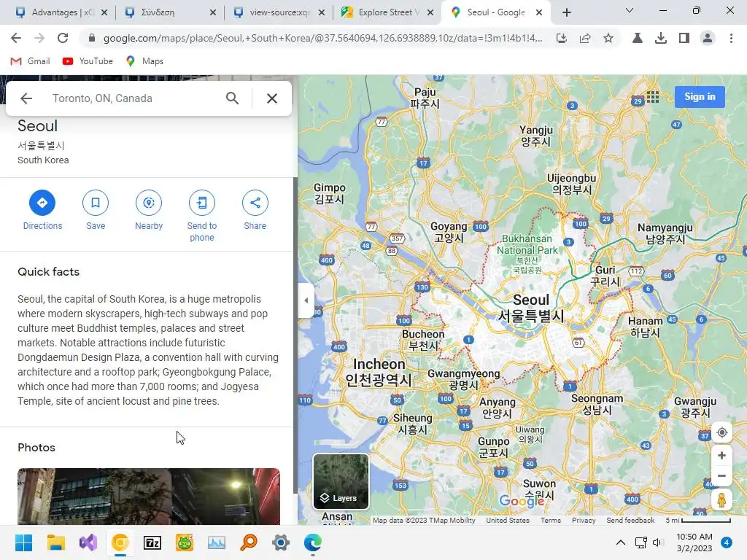Click share page icon in address bar
The width and height of the screenshot is (747, 560).
point(585,38)
